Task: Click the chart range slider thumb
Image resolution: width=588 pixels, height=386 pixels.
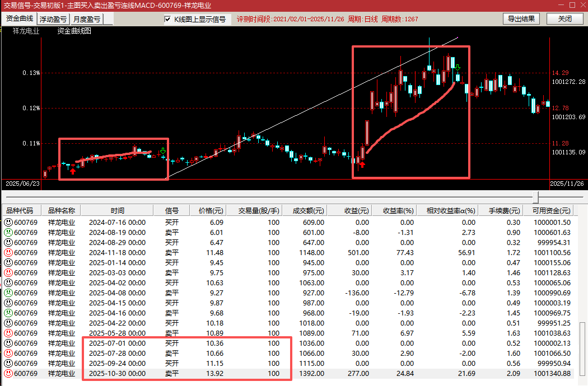Action: click(x=536, y=197)
